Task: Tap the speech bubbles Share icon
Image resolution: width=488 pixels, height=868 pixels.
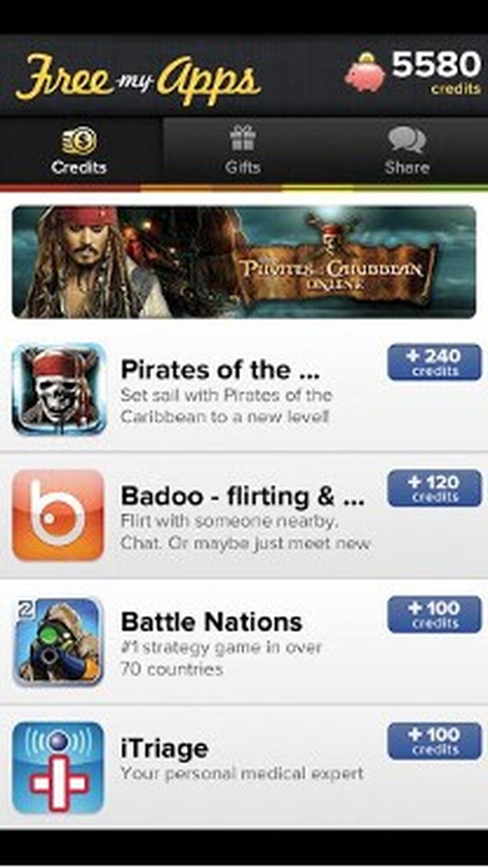Action: point(407,139)
